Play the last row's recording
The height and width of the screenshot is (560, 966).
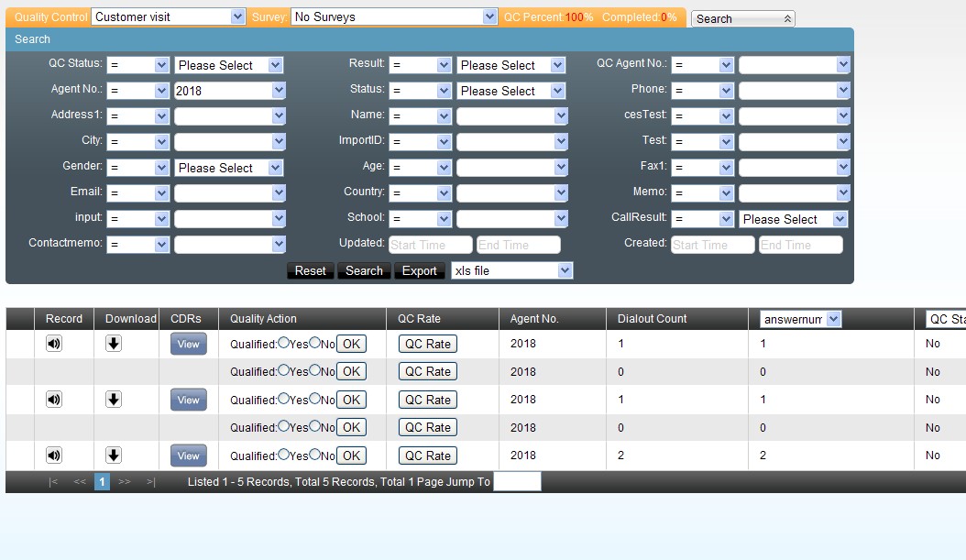pyautogui.click(x=55, y=456)
